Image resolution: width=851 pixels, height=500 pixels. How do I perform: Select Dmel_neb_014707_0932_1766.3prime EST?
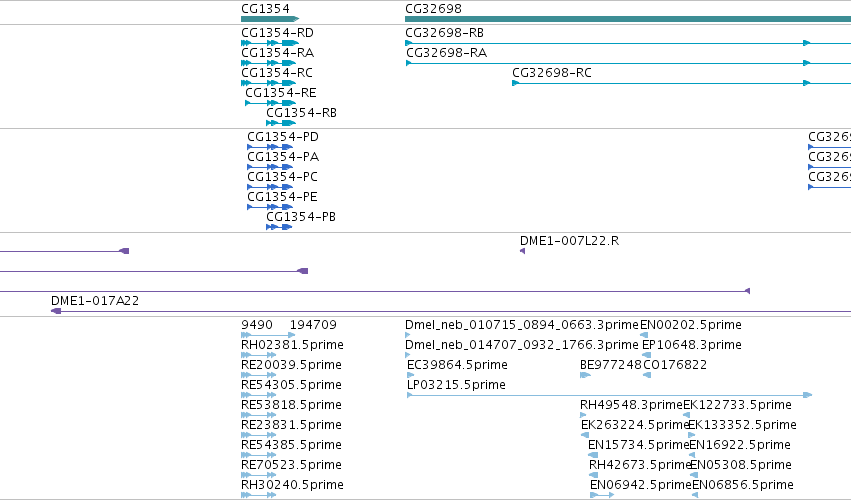[522, 345]
